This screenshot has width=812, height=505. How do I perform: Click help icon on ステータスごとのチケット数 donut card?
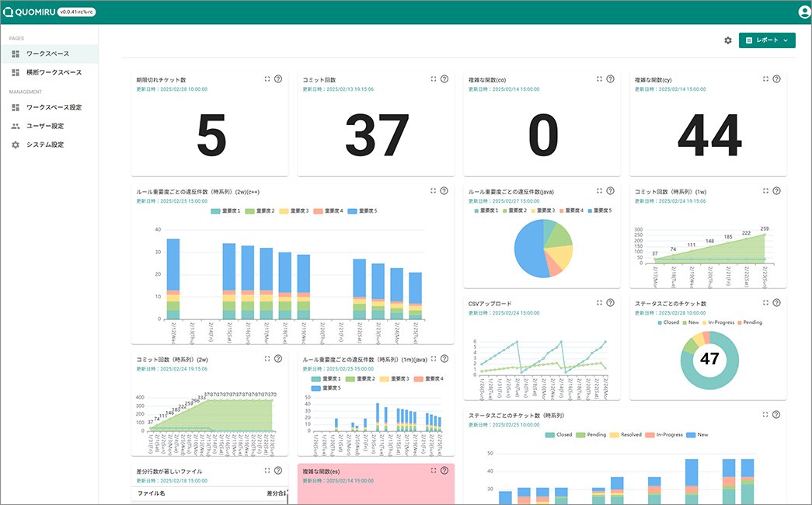click(776, 303)
